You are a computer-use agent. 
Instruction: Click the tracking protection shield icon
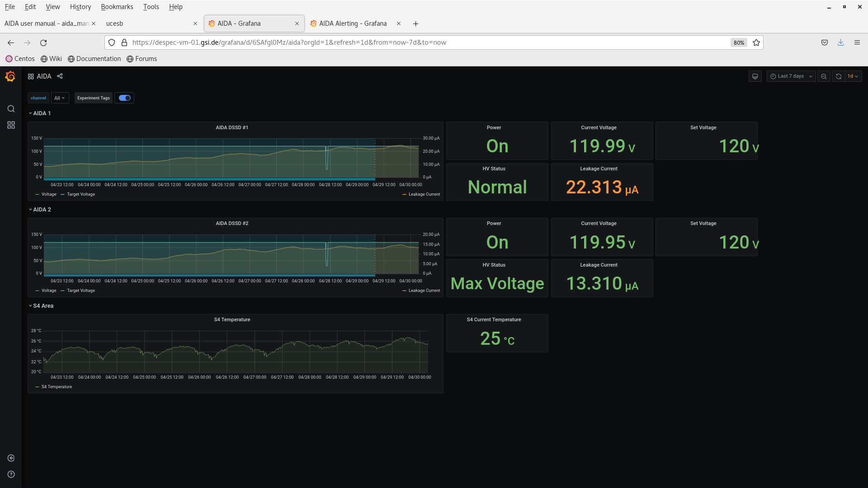pyautogui.click(x=112, y=42)
